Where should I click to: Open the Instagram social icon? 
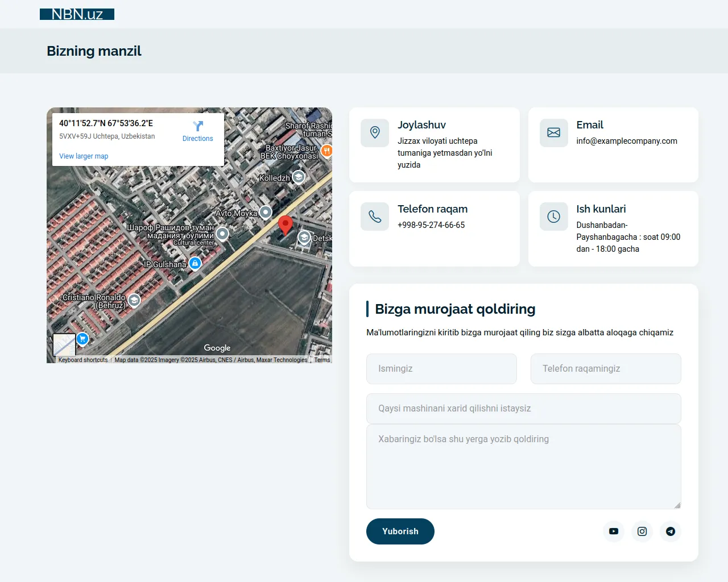coord(642,531)
